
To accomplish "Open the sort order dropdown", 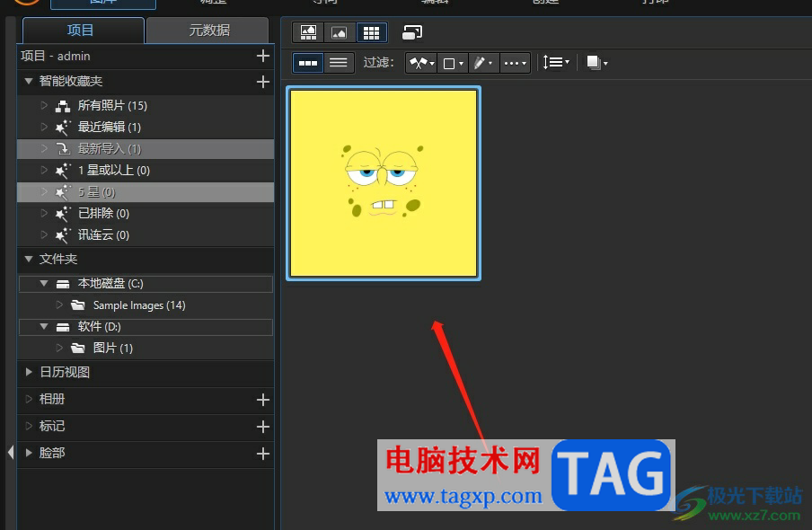I will [557, 63].
